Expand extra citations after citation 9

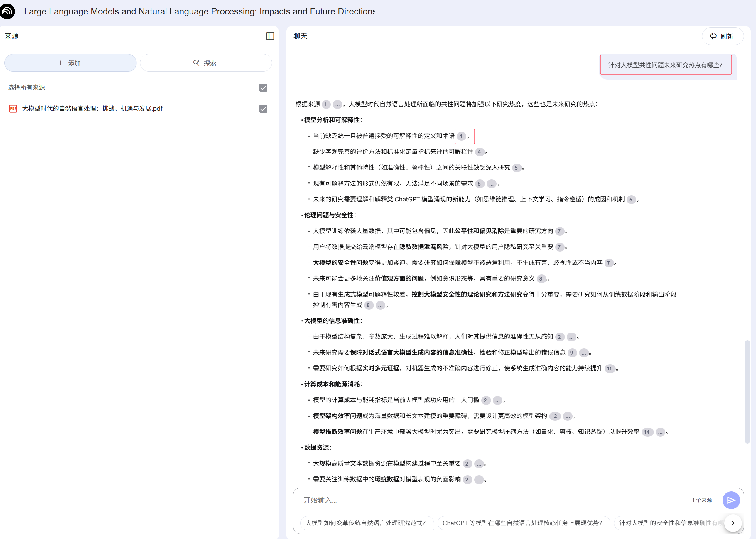[583, 353]
